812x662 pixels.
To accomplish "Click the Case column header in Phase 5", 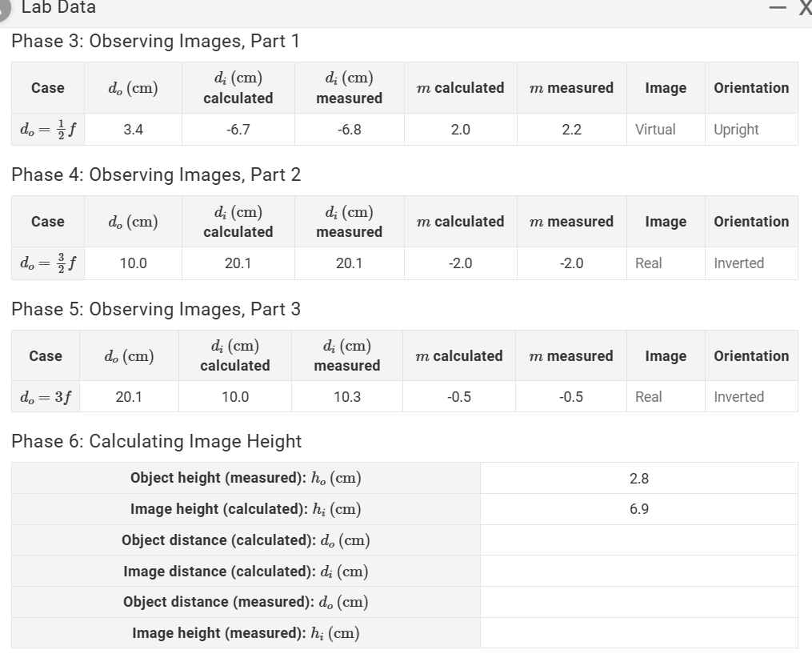I will (46, 355).
